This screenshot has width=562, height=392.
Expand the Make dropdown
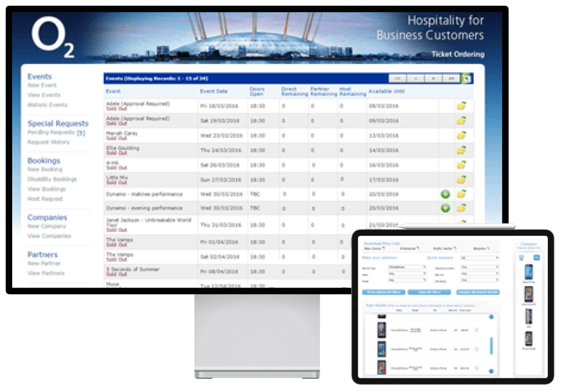(x=407, y=274)
